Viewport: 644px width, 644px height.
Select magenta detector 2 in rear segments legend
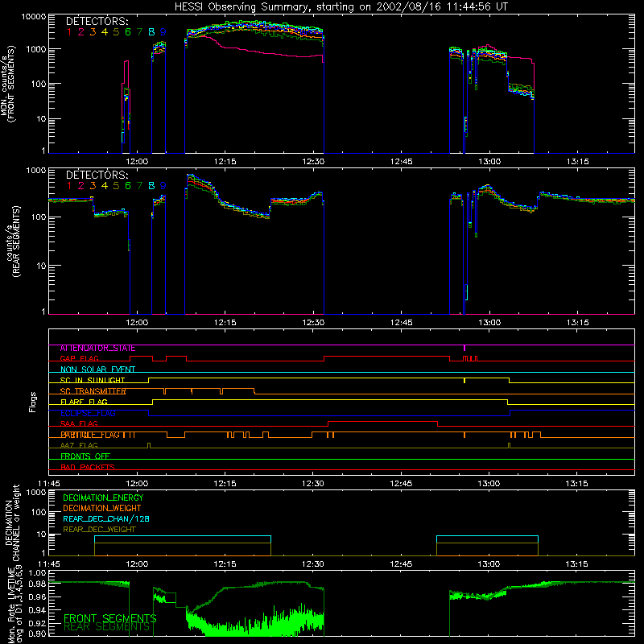point(81,186)
